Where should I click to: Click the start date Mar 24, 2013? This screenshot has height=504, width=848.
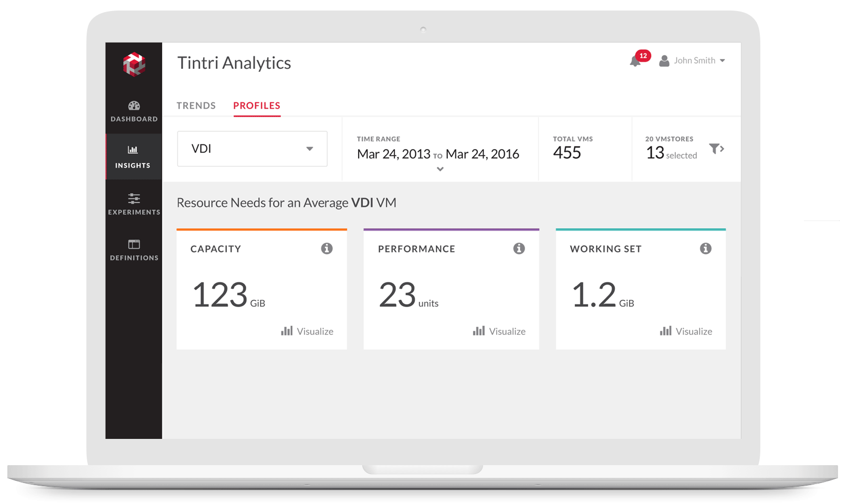click(x=394, y=154)
